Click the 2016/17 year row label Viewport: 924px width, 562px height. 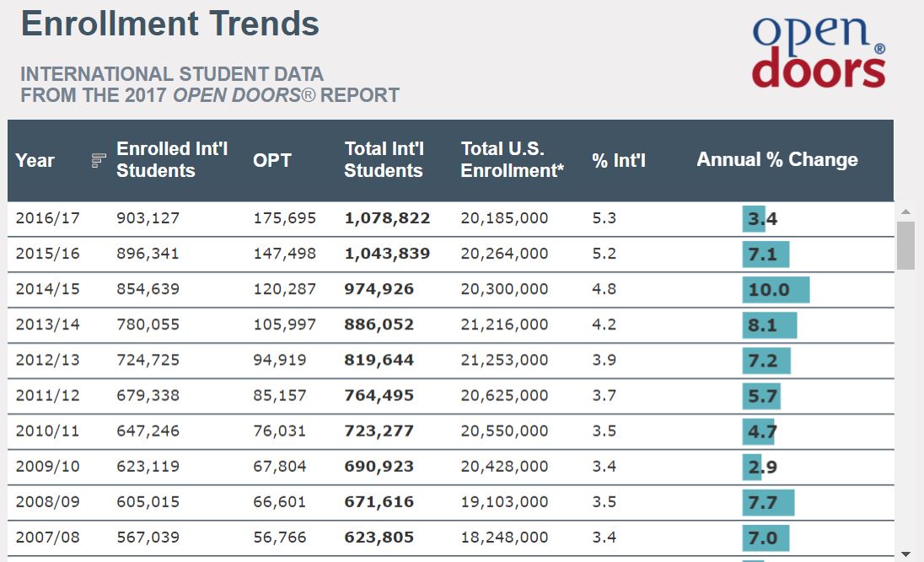coord(48,218)
